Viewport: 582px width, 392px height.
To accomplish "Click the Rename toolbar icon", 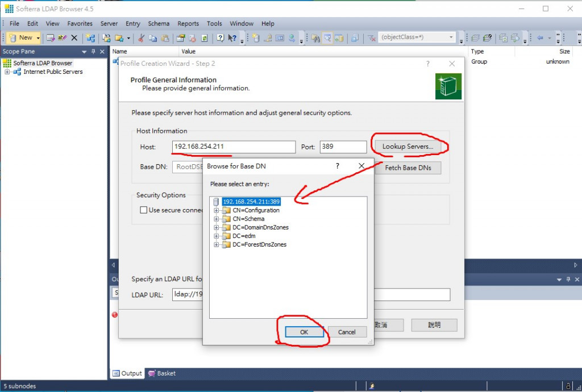I will (x=62, y=37).
